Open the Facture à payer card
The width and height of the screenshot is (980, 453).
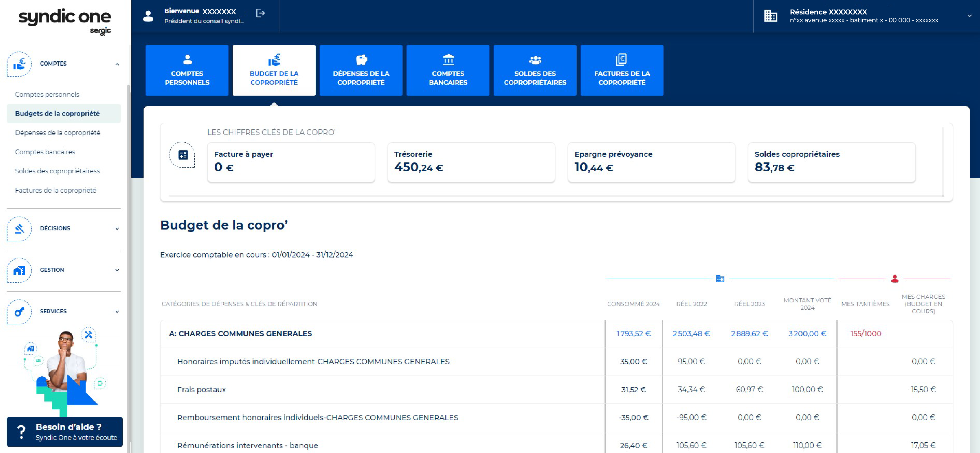point(291,162)
